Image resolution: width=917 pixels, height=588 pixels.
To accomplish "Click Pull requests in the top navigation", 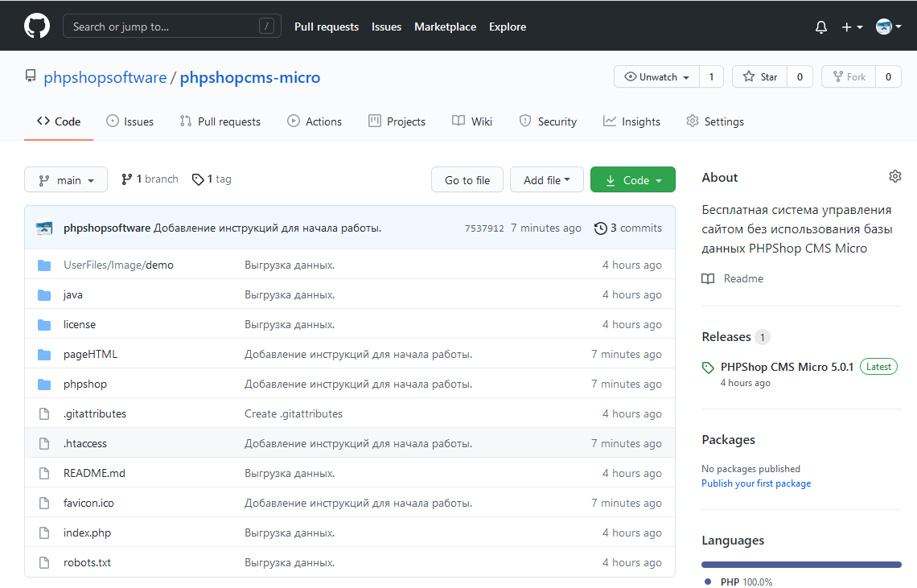I will (327, 27).
